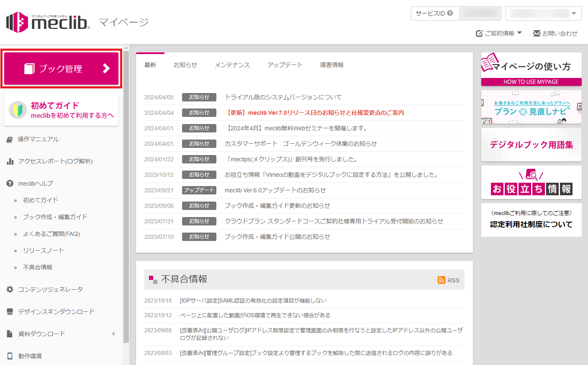This screenshot has height=365, width=588.
Task: Click the プラン見直しナビ banner
Action: point(531,107)
